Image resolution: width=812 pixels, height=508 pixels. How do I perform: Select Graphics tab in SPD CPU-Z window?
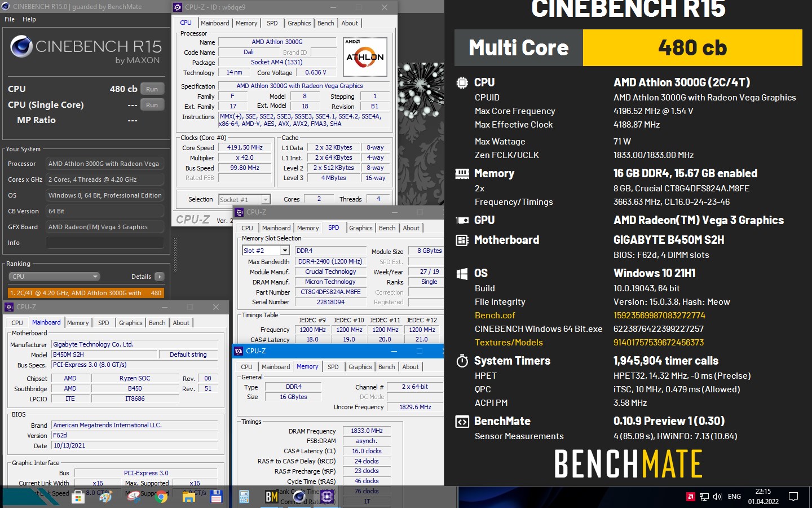point(361,228)
